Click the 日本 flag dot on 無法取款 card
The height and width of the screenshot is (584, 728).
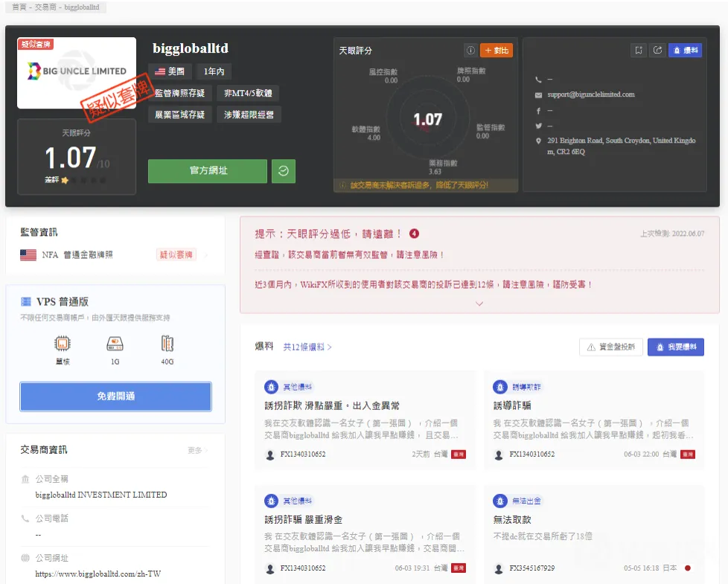click(688, 568)
